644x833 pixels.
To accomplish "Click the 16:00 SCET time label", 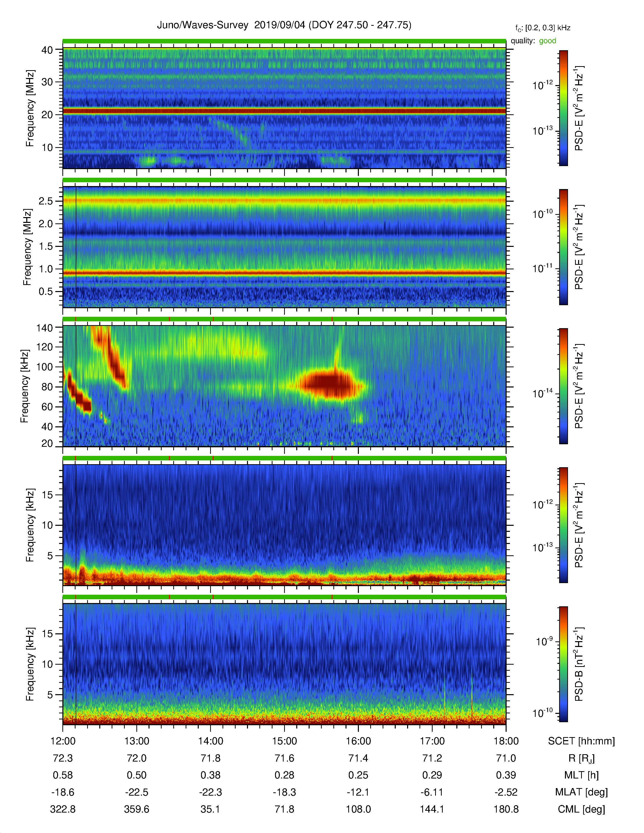I will (358, 741).
